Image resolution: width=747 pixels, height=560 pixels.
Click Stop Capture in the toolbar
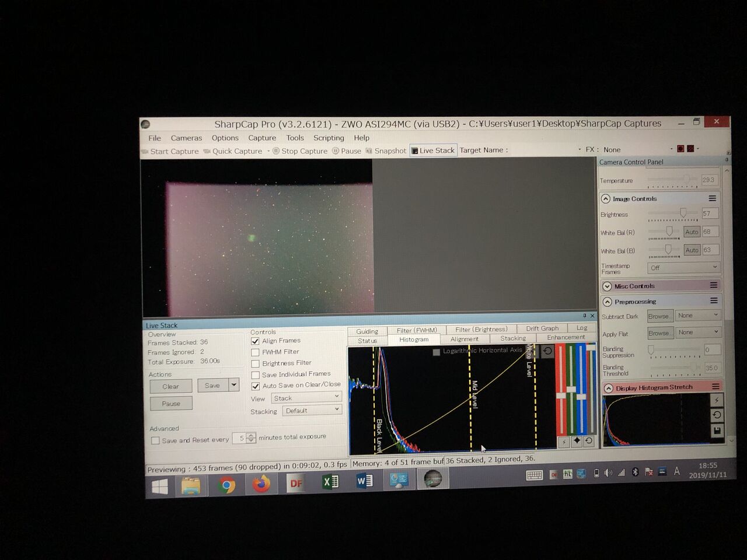click(x=300, y=150)
